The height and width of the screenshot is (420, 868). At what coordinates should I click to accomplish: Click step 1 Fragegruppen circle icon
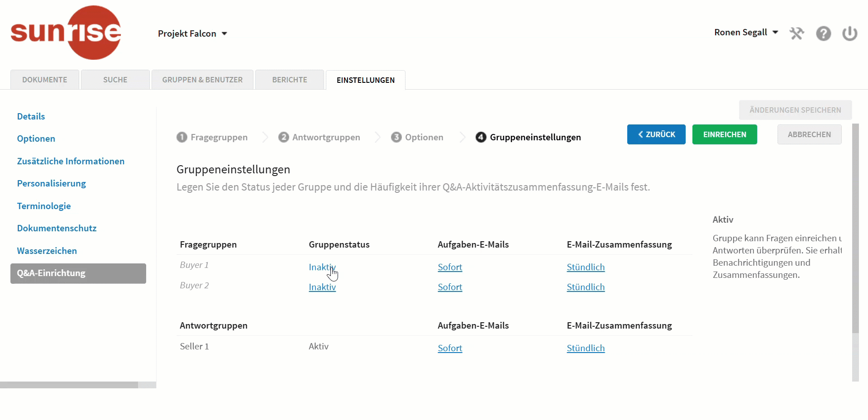tap(182, 137)
